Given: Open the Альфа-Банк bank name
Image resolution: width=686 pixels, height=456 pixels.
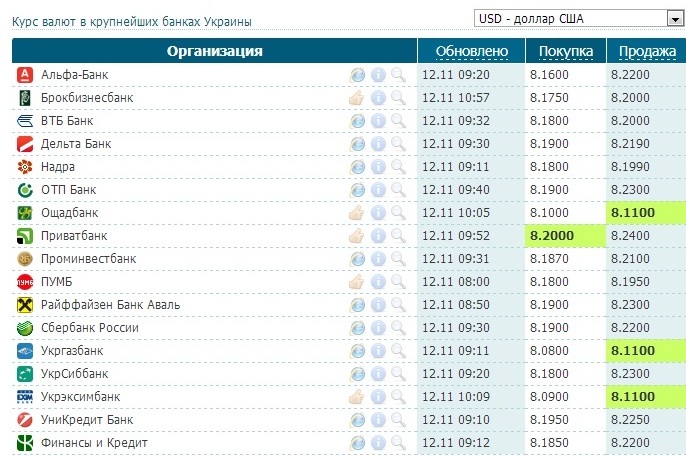Looking at the screenshot, I should (x=74, y=75).
